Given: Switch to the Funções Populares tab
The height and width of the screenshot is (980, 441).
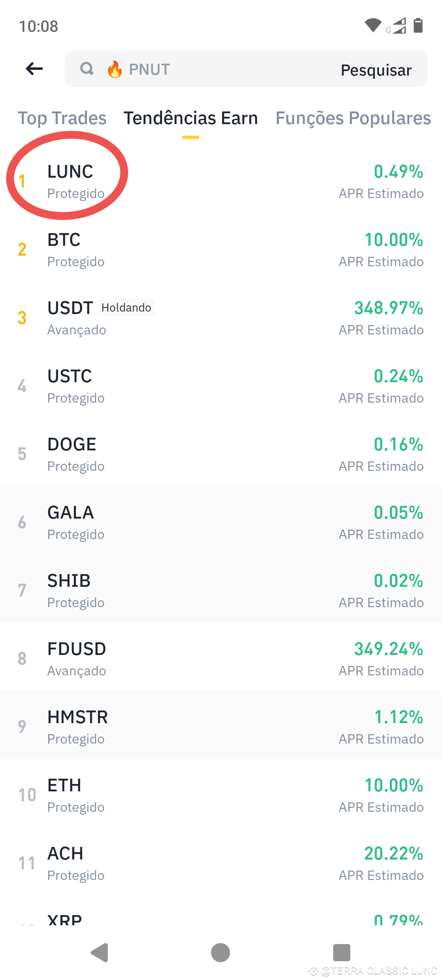Looking at the screenshot, I should coord(353,118).
